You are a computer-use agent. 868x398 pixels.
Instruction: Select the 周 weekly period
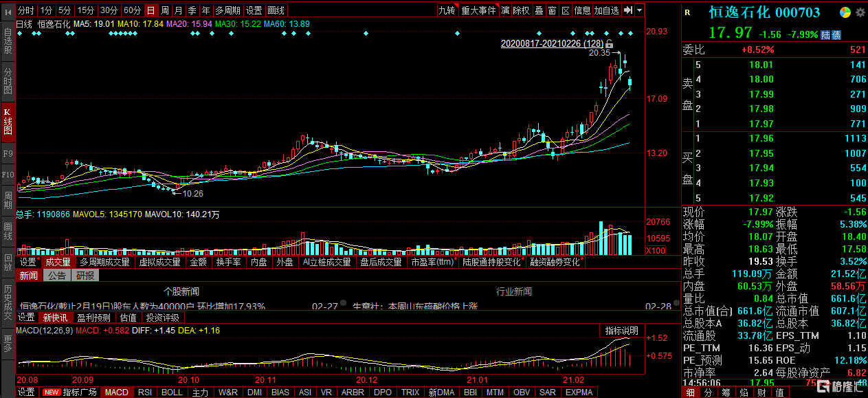coord(165,10)
